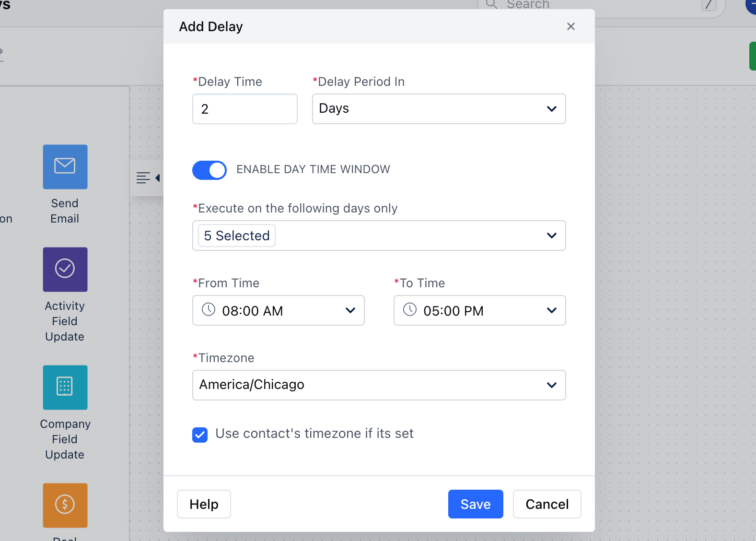Click the search magnifier icon

pyautogui.click(x=491, y=4)
